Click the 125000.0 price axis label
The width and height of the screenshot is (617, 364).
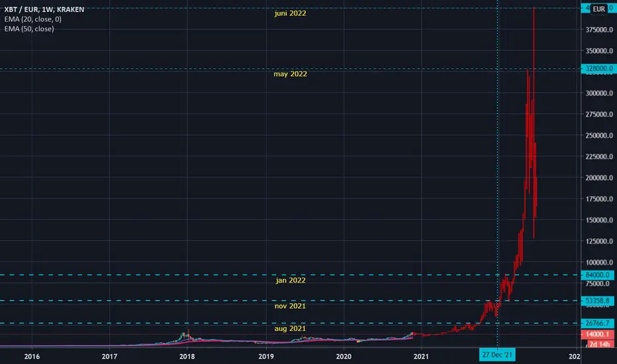(x=599, y=241)
